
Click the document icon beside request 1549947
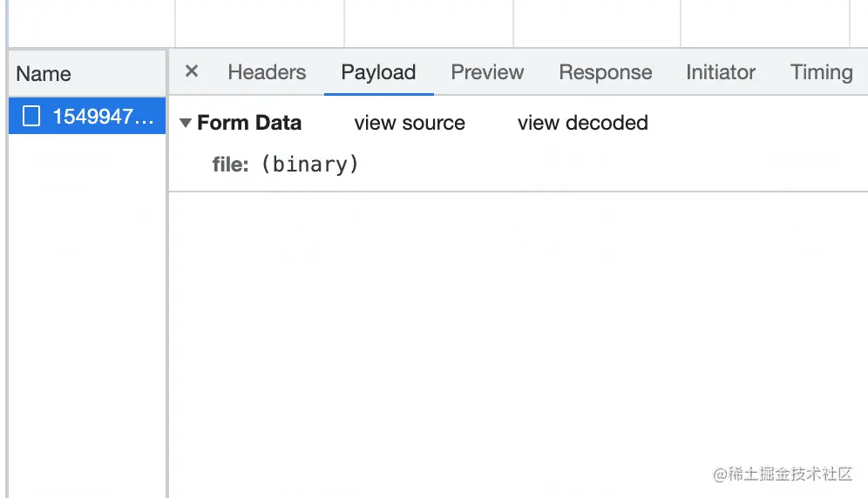(x=31, y=117)
